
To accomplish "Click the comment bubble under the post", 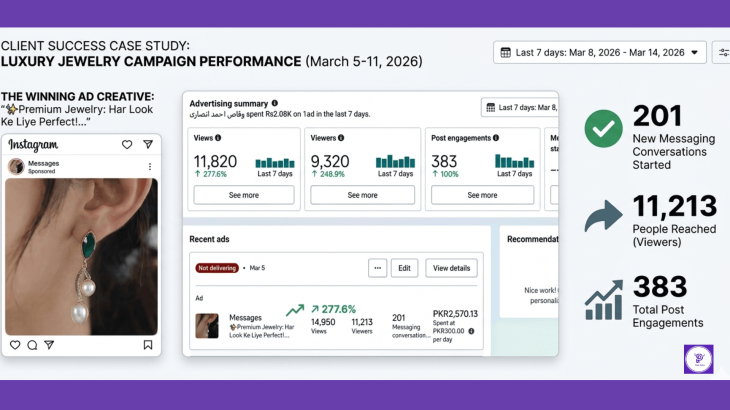I will coord(32,345).
